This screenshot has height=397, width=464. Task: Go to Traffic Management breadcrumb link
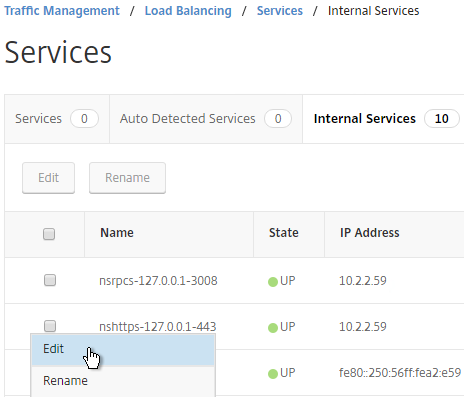click(62, 11)
